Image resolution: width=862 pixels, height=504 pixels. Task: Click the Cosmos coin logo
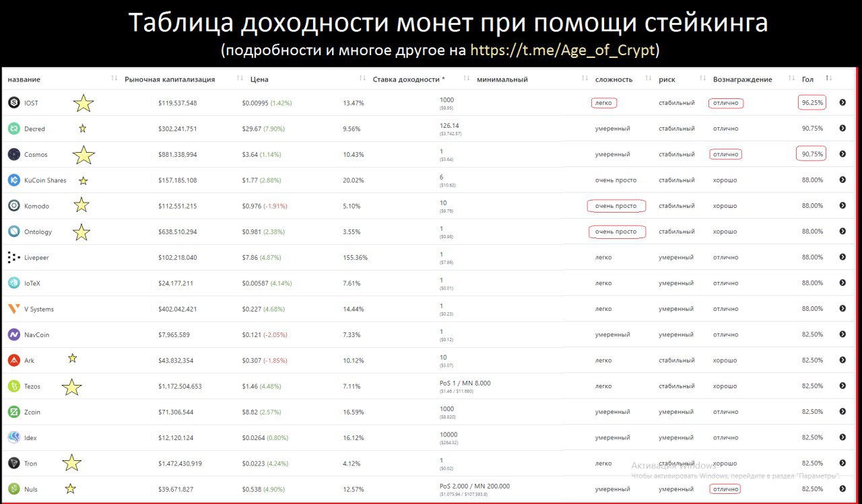[13, 154]
